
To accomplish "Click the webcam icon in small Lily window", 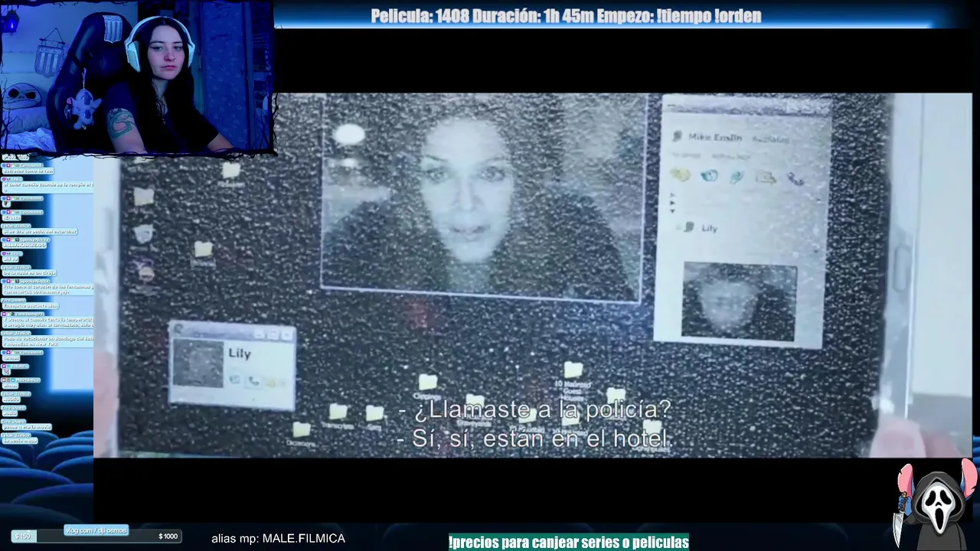I will pos(234,380).
